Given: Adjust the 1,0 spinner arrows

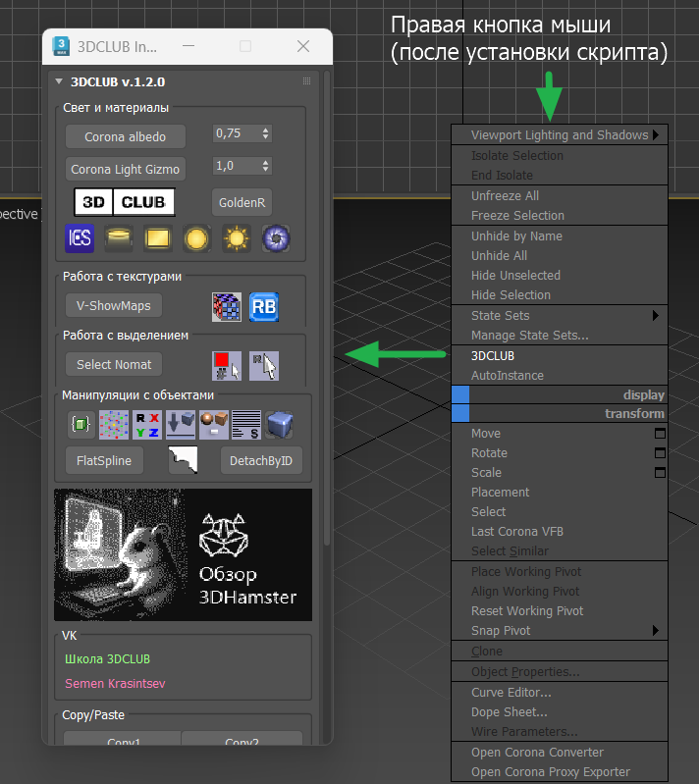Looking at the screenshot, I should click(x=266, y=166).
